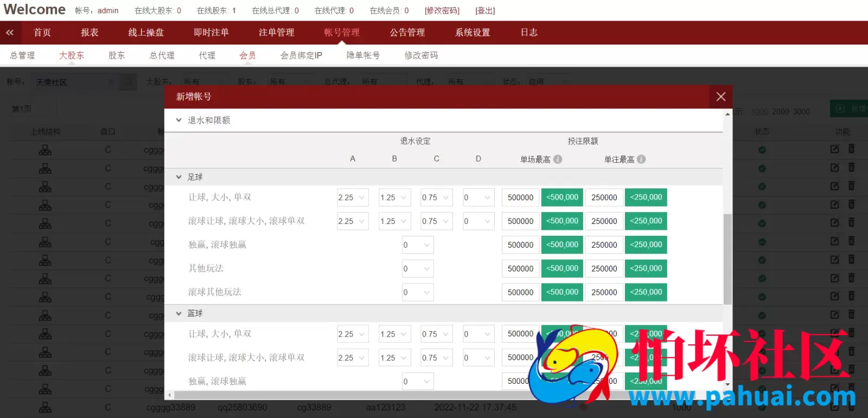Collapse the 篮球 section
This screenshot has width=868, height=418.
click(x=178, y=313)
